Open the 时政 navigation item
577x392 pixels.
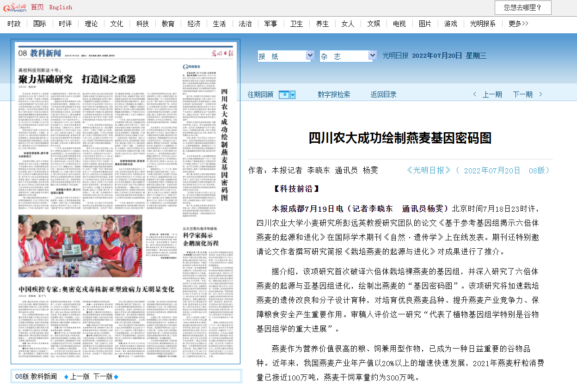point(14,24)
